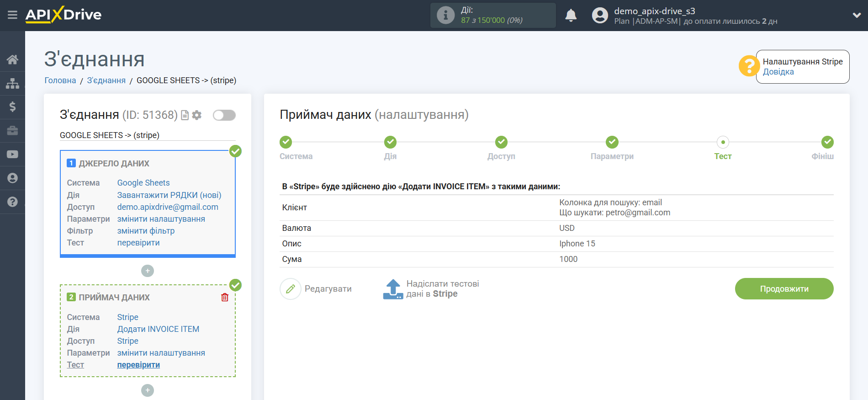Click the upload test data icon
Screen dimensions: 868x400
click(x=393, y=289)
